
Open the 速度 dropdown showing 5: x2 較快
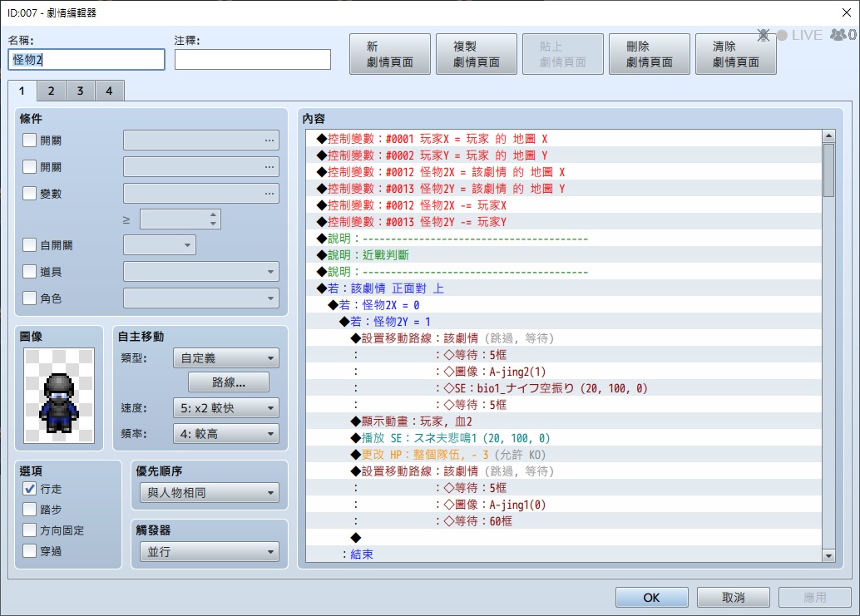(x=226, y=408)
